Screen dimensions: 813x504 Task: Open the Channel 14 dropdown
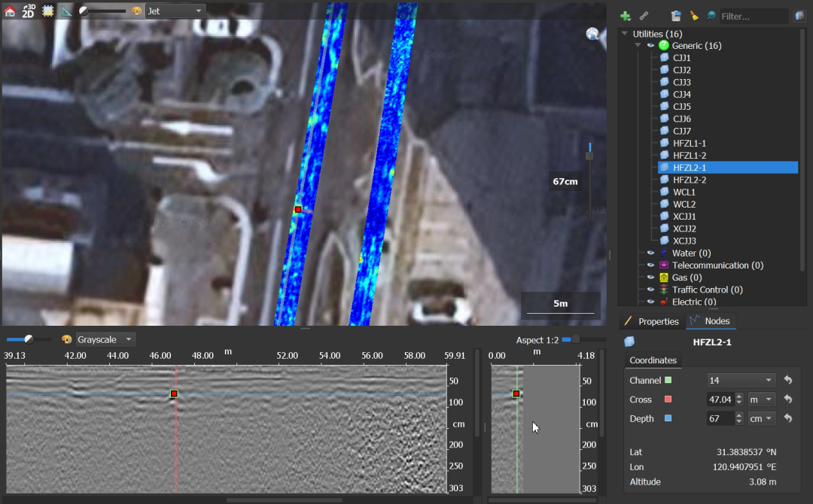pos(741,381)
